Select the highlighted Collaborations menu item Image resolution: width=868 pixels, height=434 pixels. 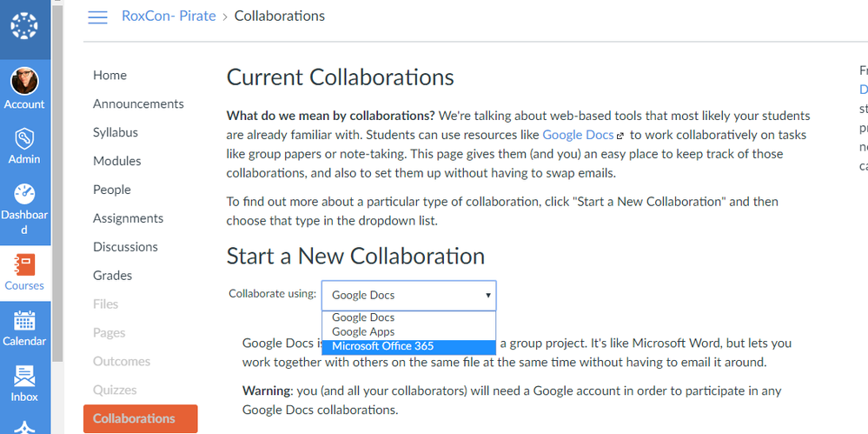(141, 418)
